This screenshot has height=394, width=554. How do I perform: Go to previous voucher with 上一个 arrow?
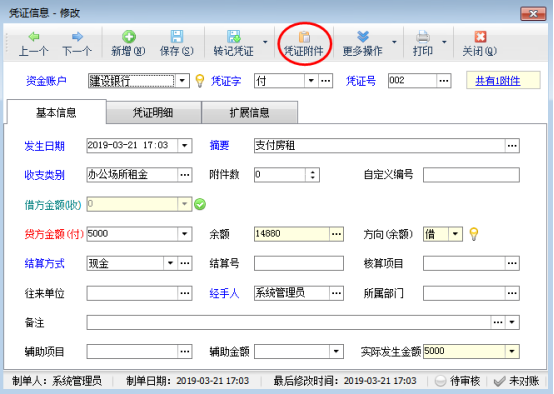pyautogui.click(x=34, y=36)
